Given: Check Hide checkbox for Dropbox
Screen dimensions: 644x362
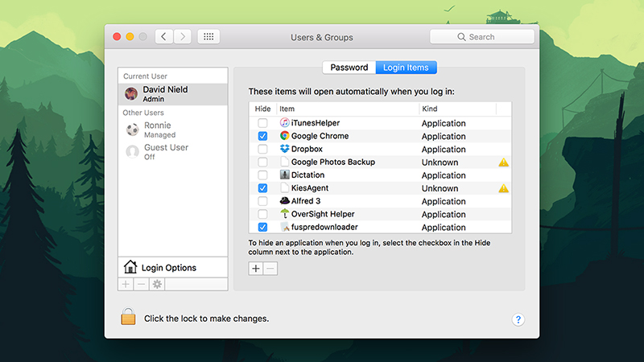Looking at the screenshot, I should click(262, 149).
